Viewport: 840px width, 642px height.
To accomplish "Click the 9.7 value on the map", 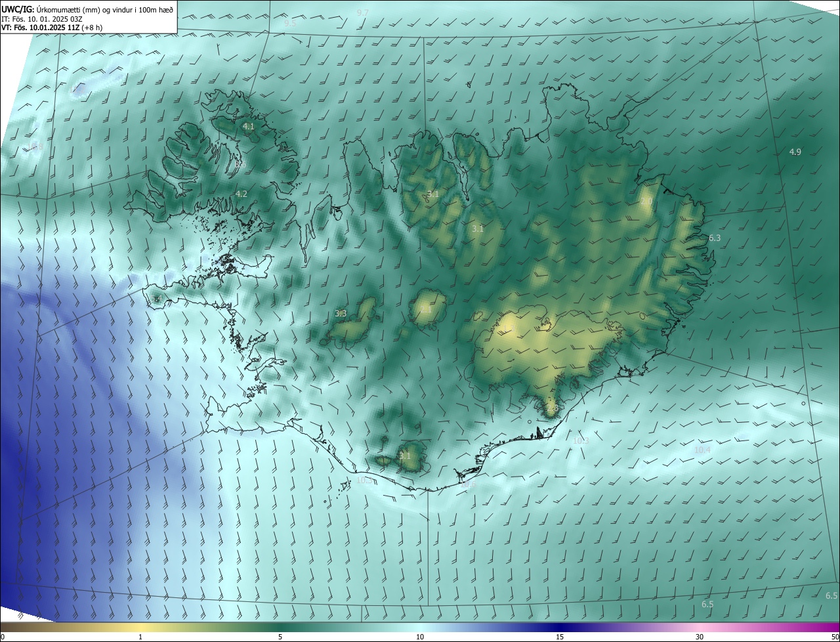I will (x=363, y=12).
